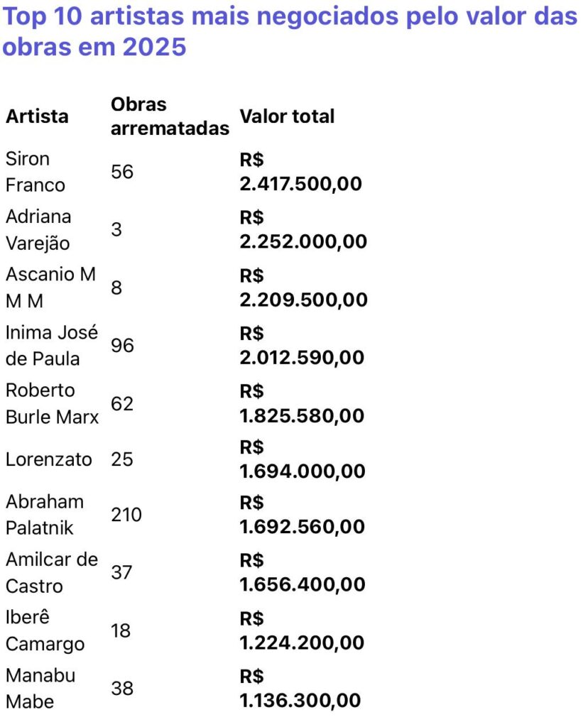Screen dimensions: 588x727
Task: Select the Siron Franco artist name
Action: pyautogui.click(x=35, y=172)
